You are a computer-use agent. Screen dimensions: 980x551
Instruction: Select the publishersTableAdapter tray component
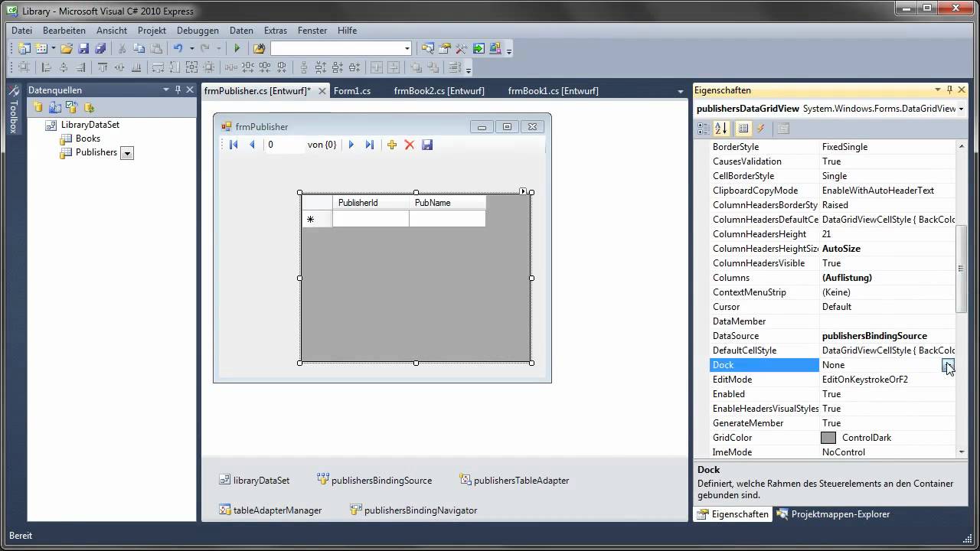514,481
